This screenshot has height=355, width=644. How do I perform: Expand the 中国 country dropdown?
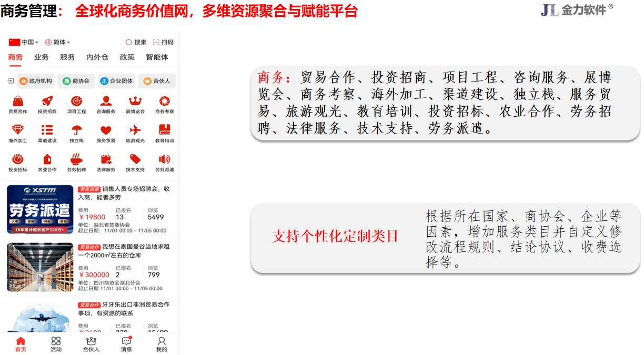24,42
